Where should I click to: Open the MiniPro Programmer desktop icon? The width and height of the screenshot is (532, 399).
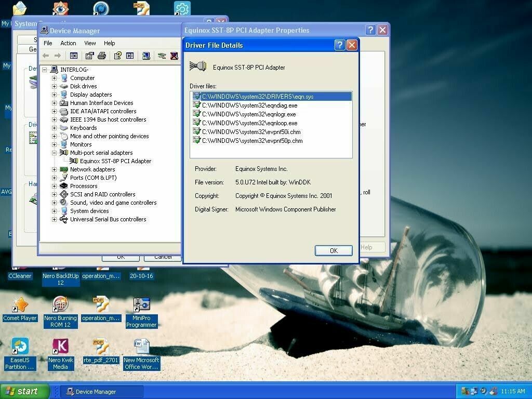tap(141, 312)
